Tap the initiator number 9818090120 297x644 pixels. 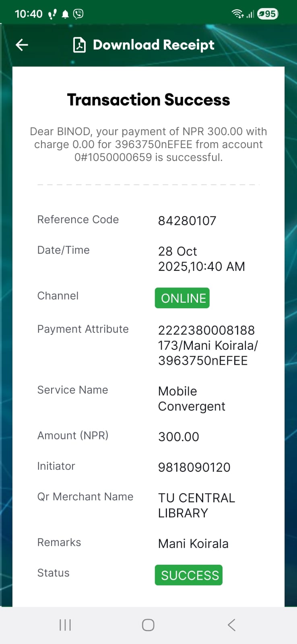coord(194,467)
